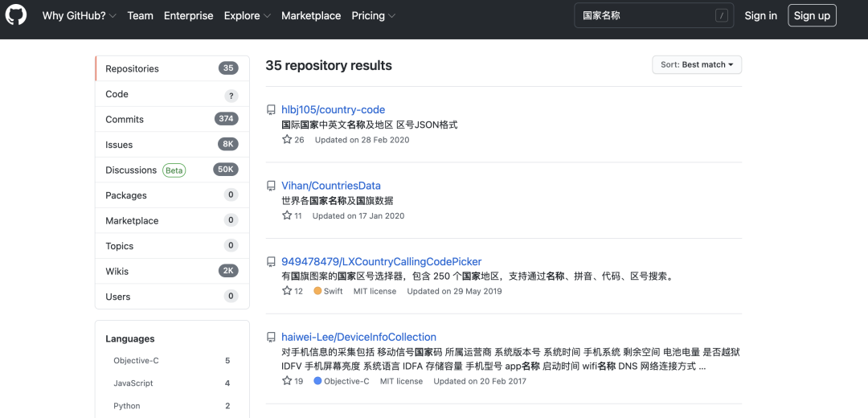Select the Packages results filter

(x=172, y=195)
